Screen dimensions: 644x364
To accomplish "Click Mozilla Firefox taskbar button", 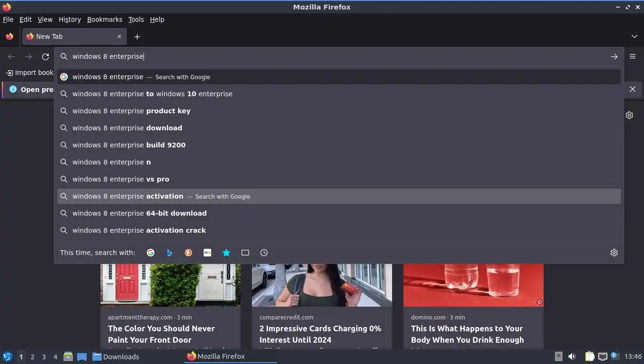I will click(x=231, y=356).
